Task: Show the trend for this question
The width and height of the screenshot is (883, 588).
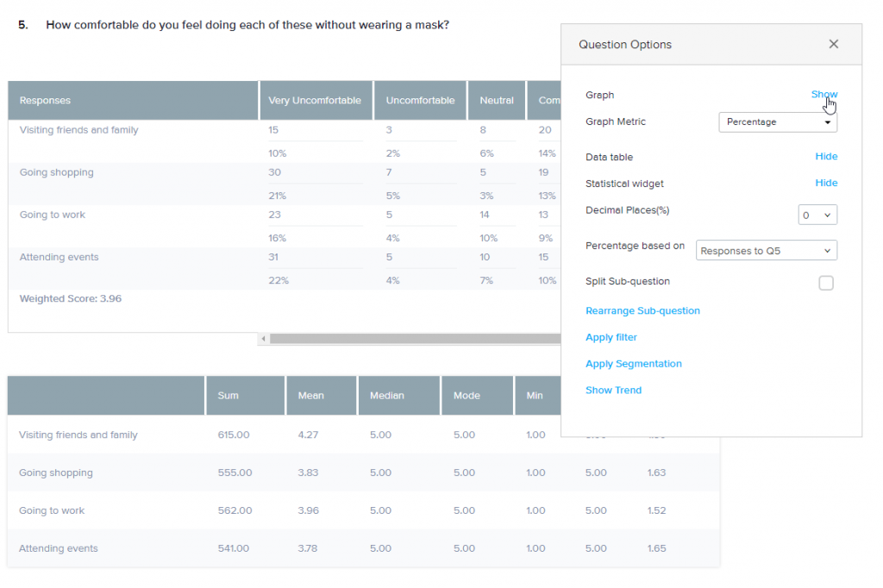Action: [x=613, y=390]
